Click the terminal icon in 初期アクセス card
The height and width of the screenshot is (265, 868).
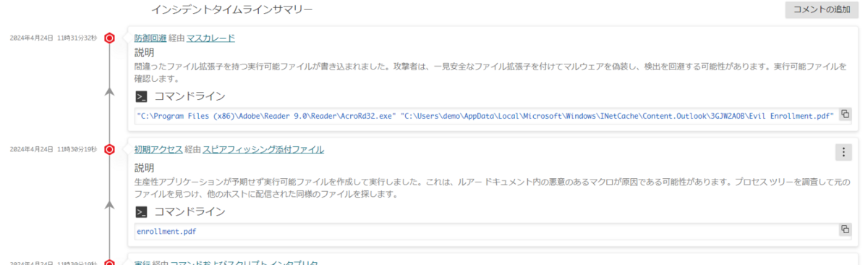pyautogui.click(x=142, y=212)
